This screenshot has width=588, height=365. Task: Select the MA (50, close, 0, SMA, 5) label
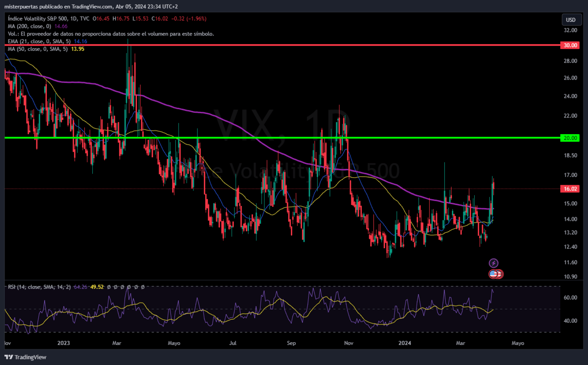[x=37, y=49]
